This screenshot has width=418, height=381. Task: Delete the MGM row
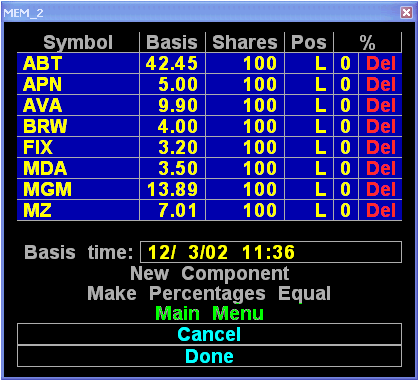pos(380,189)
